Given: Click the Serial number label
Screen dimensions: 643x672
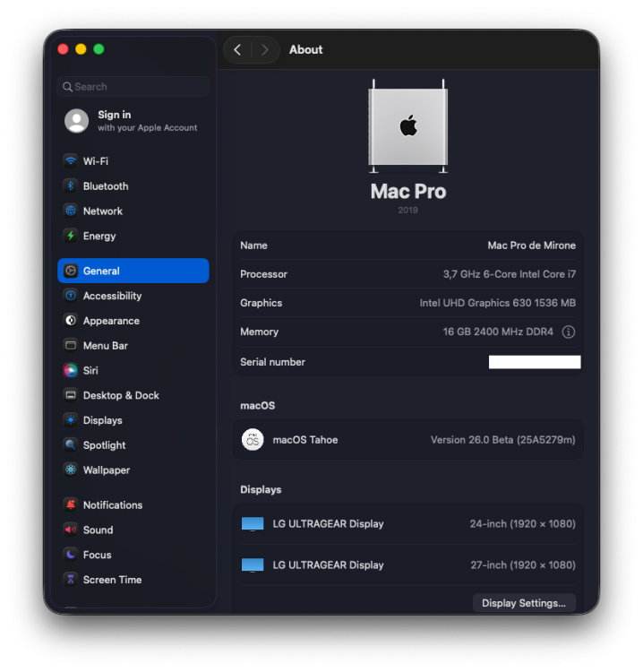Looking at the screenshot, I should (x=273, y=362).
